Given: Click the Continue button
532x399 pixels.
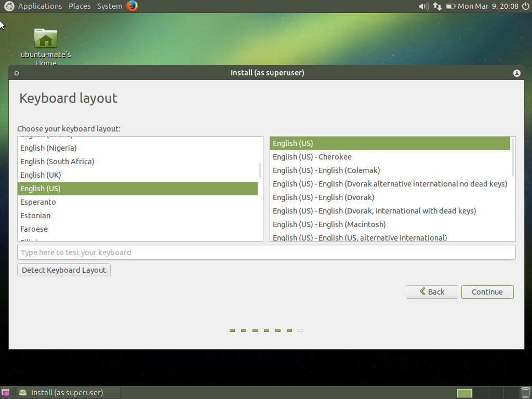Looking at the screenshot, I should tap(487, 292).
